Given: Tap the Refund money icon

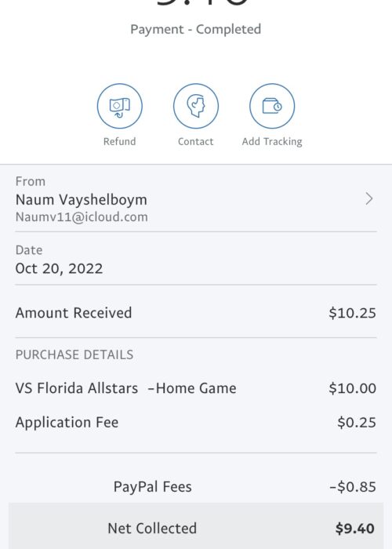Looking at the screenshot, I should pos(120,106).
